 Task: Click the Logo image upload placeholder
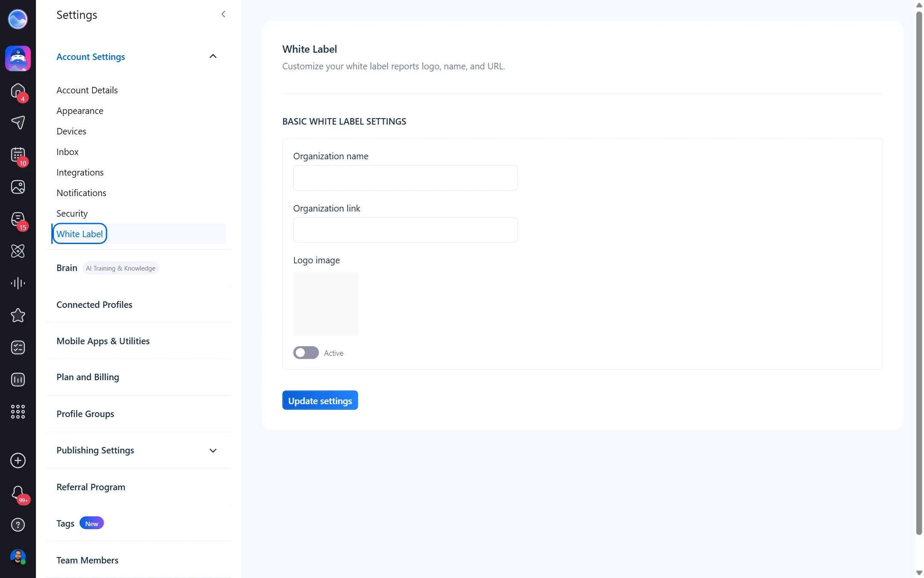[x=326, y=304]
